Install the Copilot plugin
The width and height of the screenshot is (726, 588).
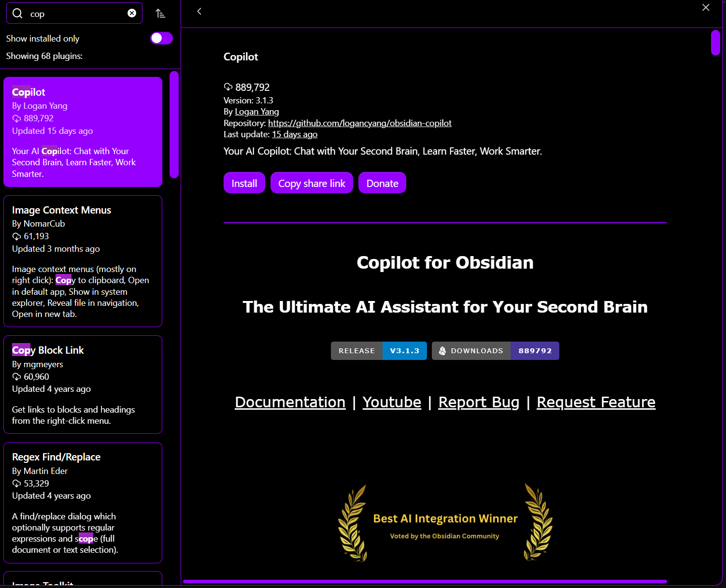pyautogui.click(x=244, y=183)
